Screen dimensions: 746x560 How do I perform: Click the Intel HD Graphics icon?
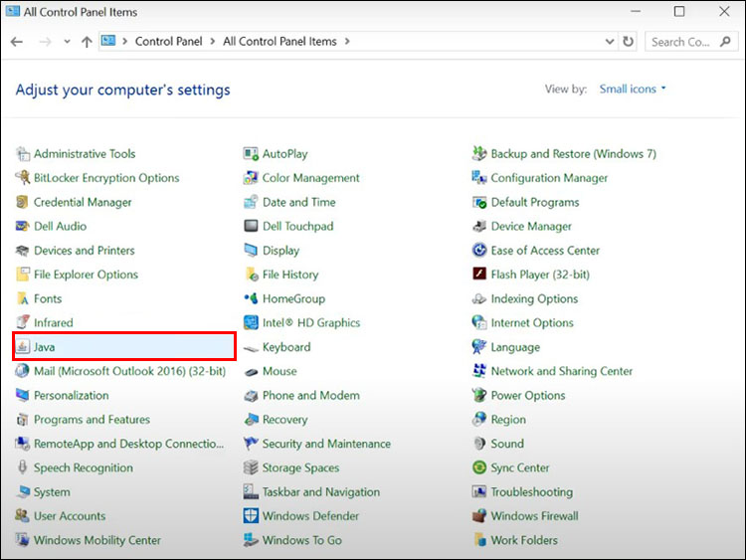(x=252, y=323)
